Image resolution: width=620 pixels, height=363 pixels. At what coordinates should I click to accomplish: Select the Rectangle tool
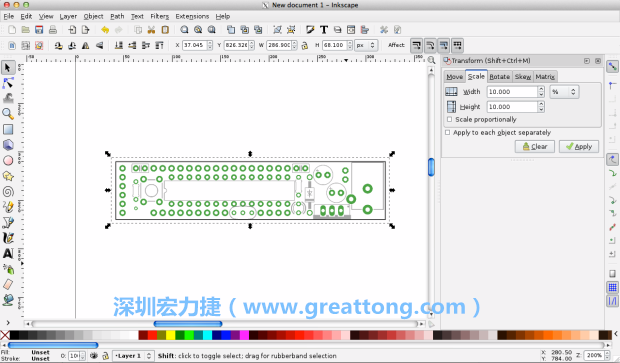point(8,129)
